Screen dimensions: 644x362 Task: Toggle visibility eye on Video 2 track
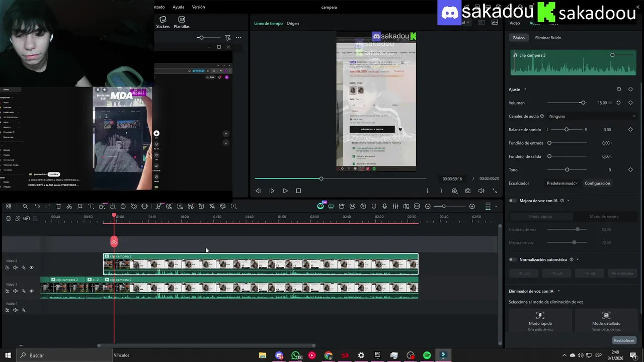coord(31,267)
